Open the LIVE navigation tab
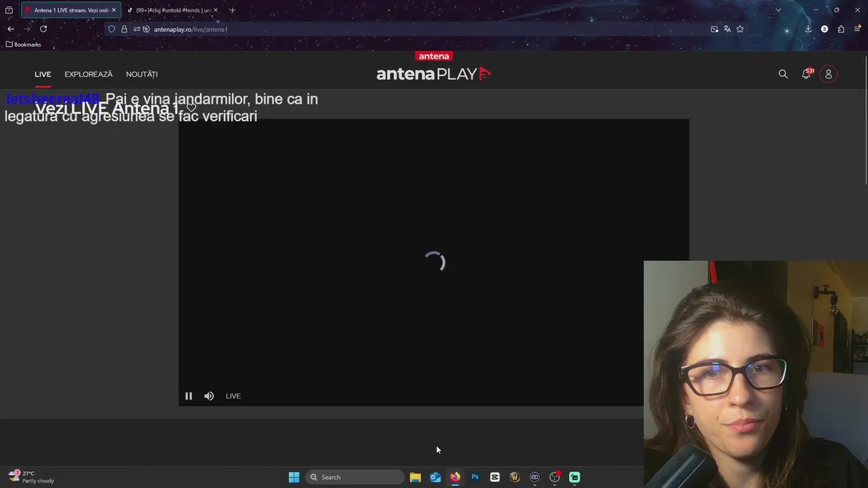The height and width of the screenshot is (488, 868). click(43, 74)
